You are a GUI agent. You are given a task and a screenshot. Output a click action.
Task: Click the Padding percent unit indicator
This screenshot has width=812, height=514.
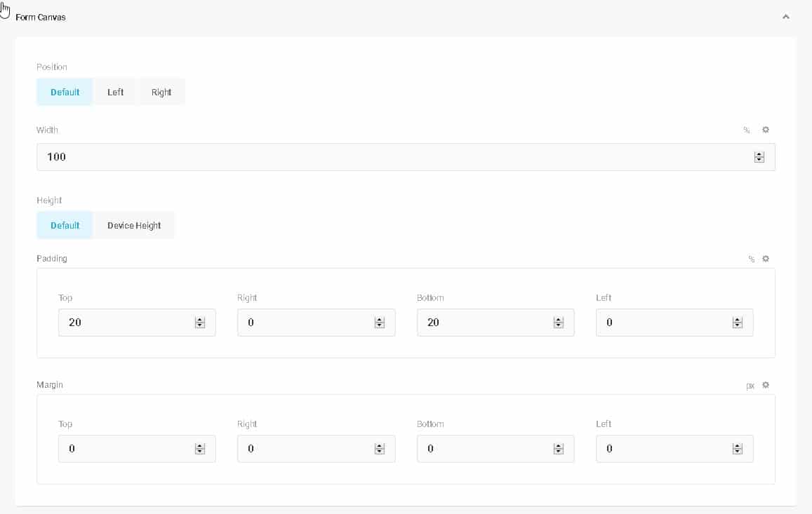(751, 259)
